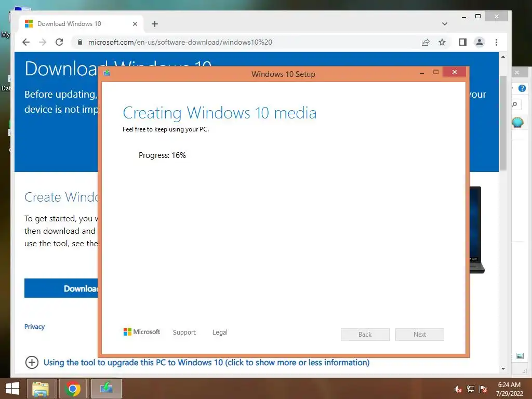Open Chrome side panel
The image size is (532, 399).
point(463,42)
